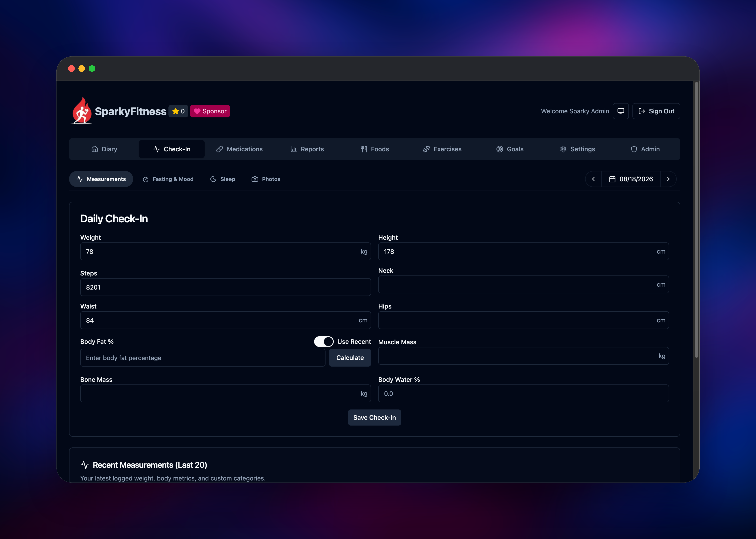Open the Sponsor heart button
The image size is (756, 539).
(x=210, y=111)
